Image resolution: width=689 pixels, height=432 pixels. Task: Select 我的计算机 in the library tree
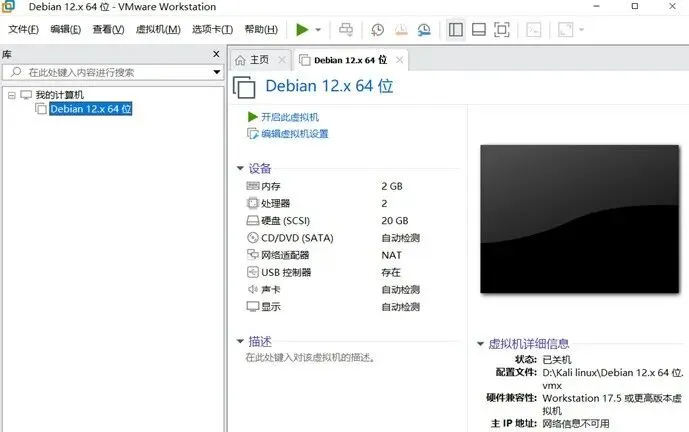click(59, 95)
